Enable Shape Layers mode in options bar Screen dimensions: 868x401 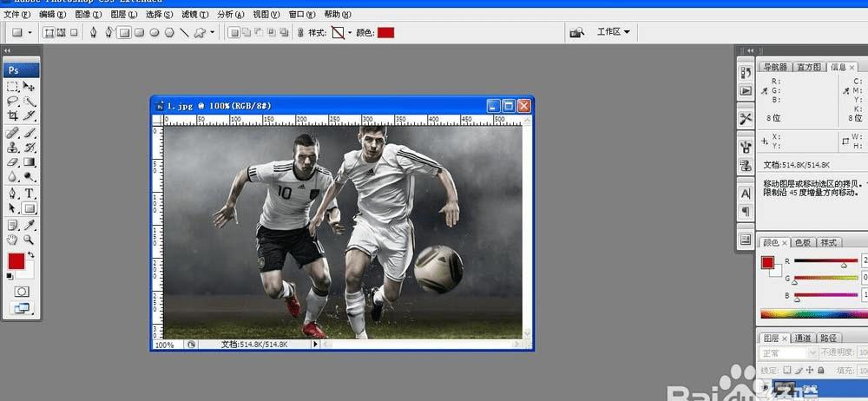click(49, 33)
